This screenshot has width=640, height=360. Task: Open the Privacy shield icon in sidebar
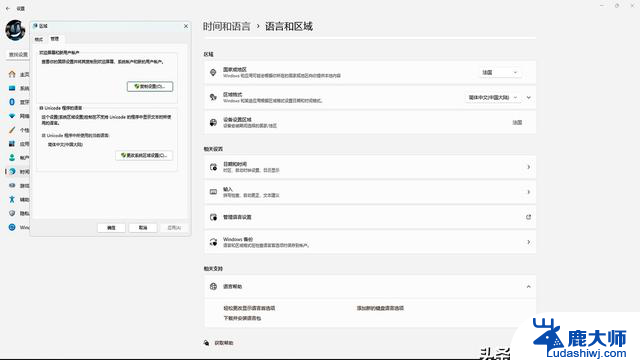[12, 213]
